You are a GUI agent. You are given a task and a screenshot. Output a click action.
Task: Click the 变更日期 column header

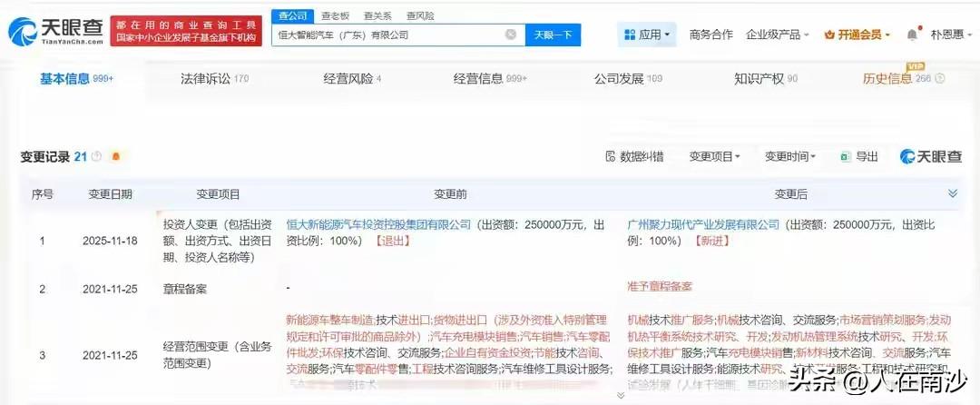pos(110,194)
